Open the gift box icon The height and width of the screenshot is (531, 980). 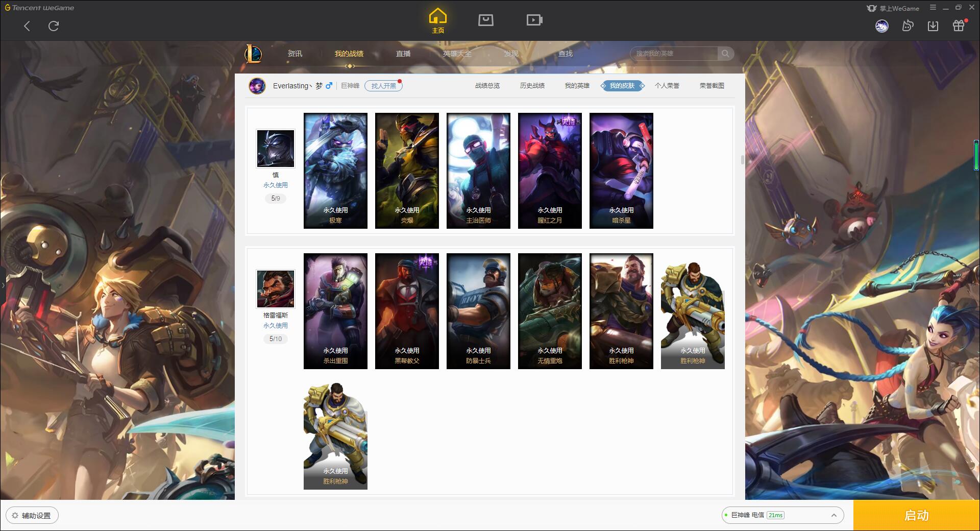959,26
